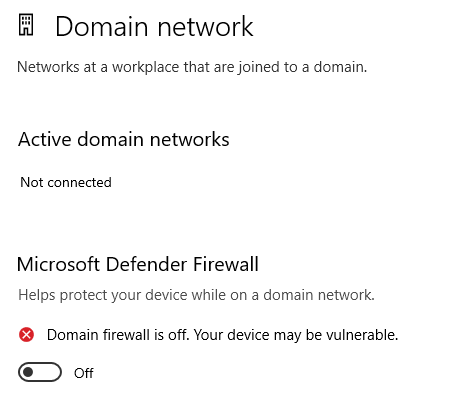Click the word Defender in the section heading
This screenshot has height=417, width=461.
(146, 264)
